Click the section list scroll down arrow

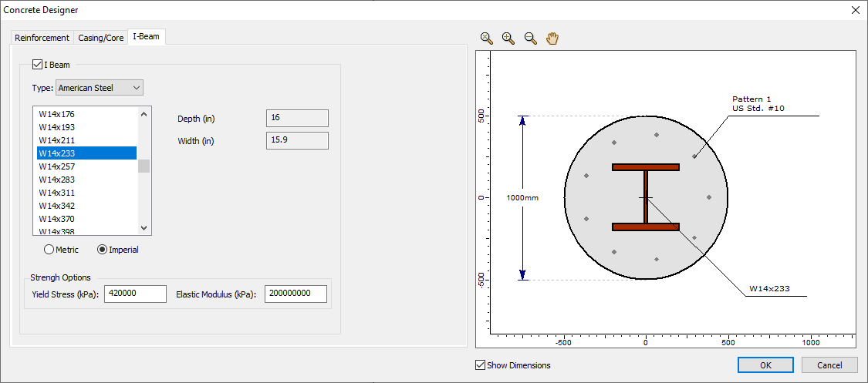point(144,227)
